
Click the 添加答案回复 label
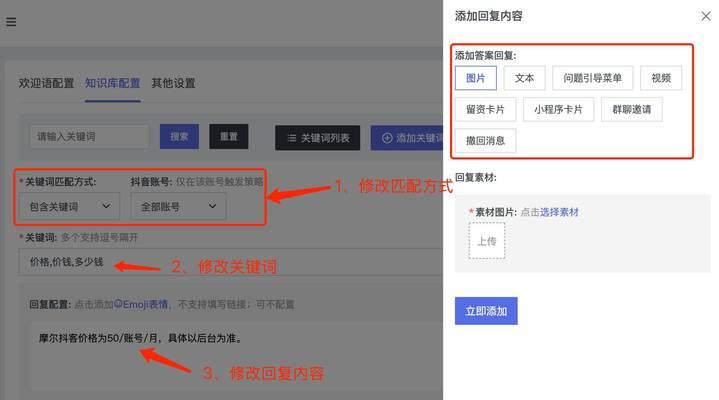point(485,56)
